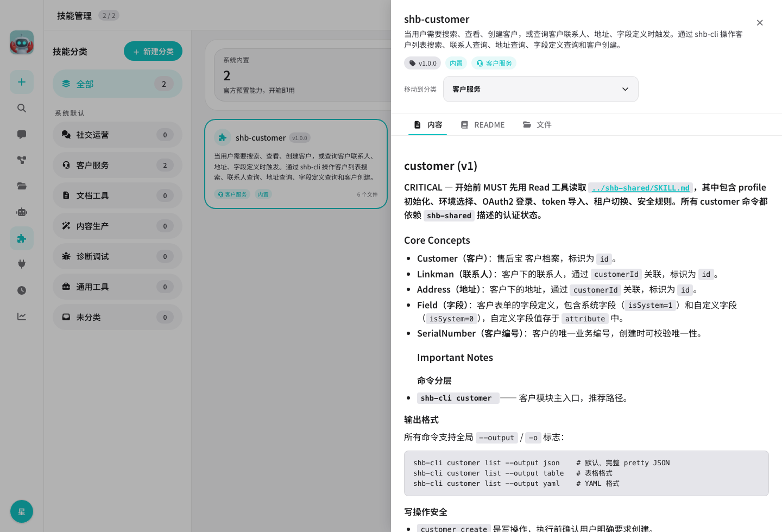
Task: Click the customer (v1) heading
Action: 440,166
